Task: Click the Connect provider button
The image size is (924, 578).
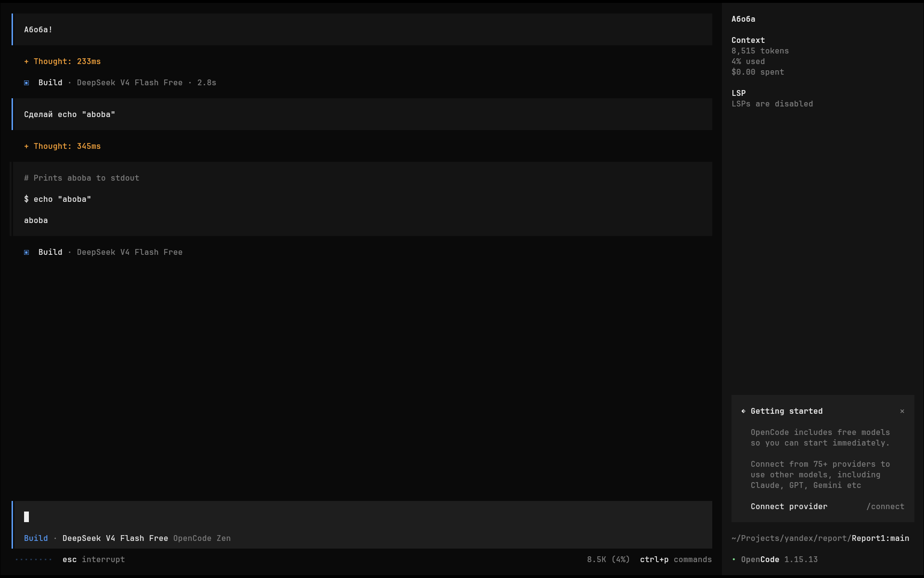Action: coord(789,507)
